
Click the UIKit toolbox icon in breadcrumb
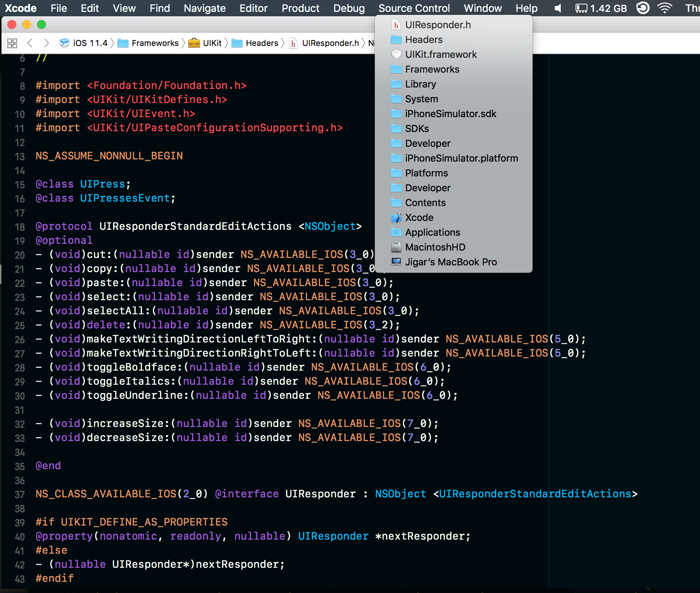tap(194, 43)
